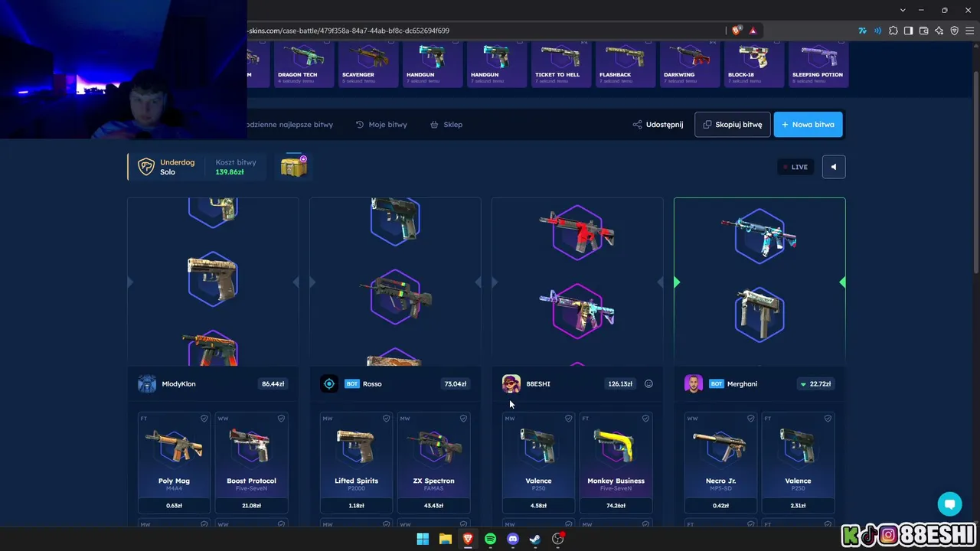Click the golden case icon

click(x=293, y=166)
